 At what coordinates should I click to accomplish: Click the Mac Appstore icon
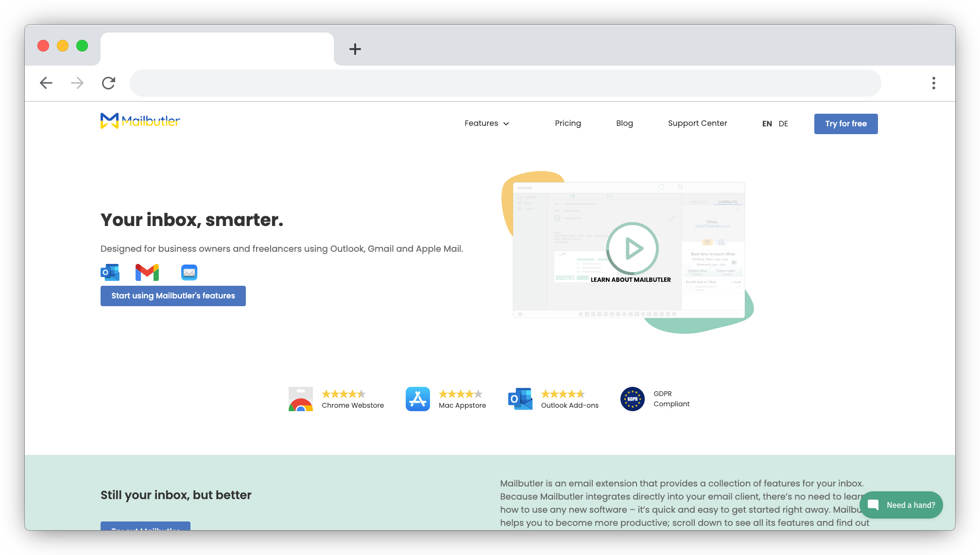click(418, 399)
